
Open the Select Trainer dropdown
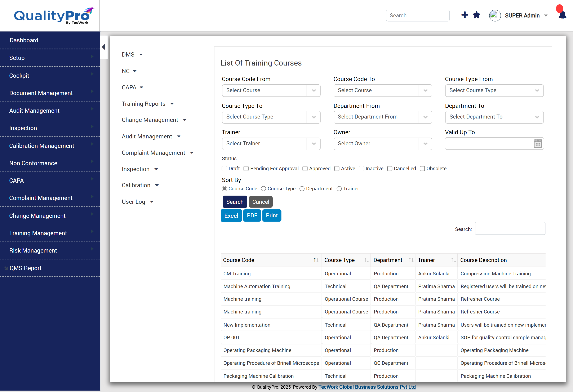[271, 144]
